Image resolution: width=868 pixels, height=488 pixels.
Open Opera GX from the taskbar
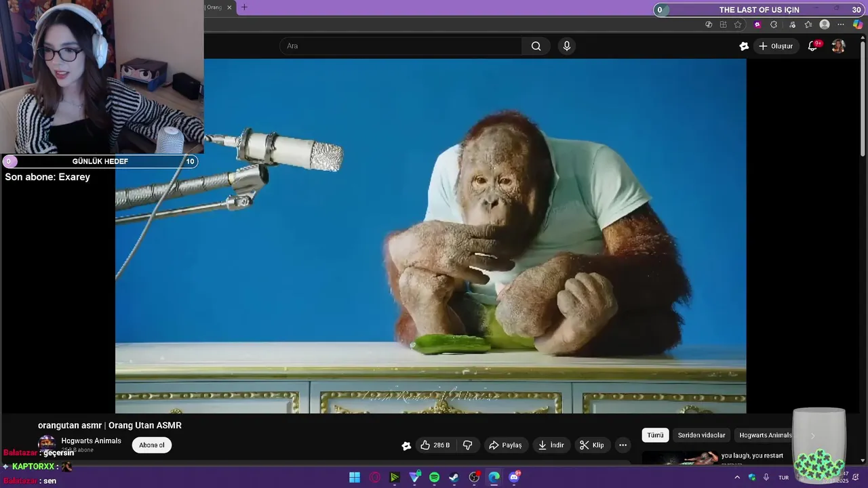(x=374, y=477)
